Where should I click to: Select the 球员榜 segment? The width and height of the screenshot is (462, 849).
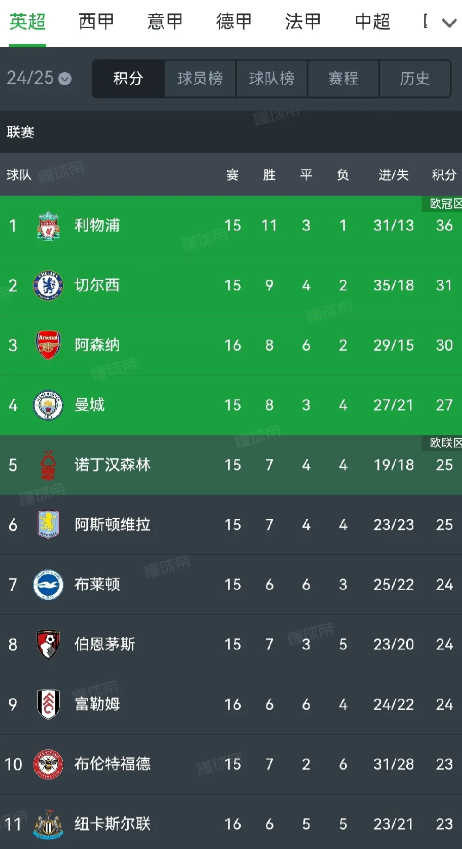click(x=200, y=79)
